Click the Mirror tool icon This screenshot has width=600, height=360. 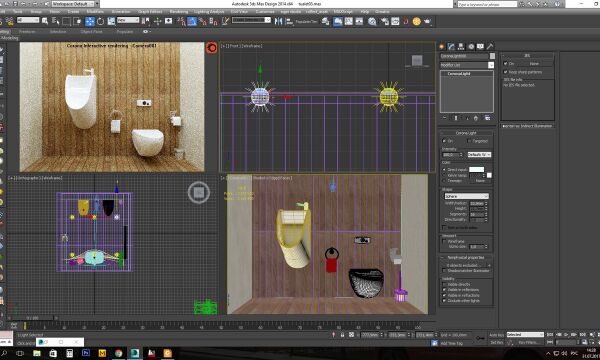(279, 21)
